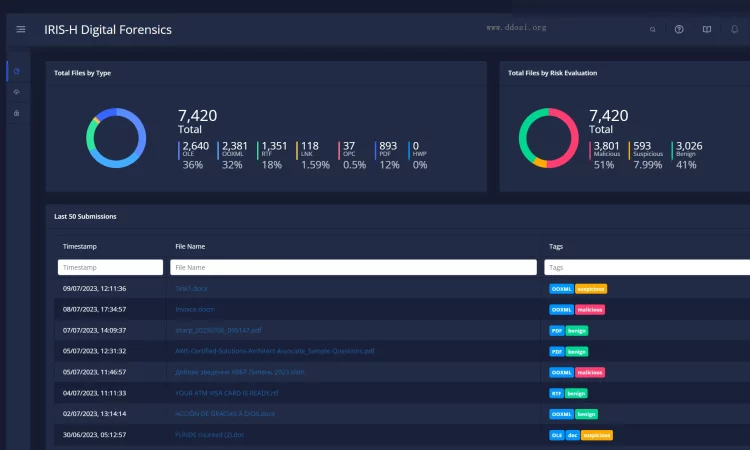Click the malicious tag on the xlsm row
The width and height of the screenshot is (750, 450).
click(590, 373)
